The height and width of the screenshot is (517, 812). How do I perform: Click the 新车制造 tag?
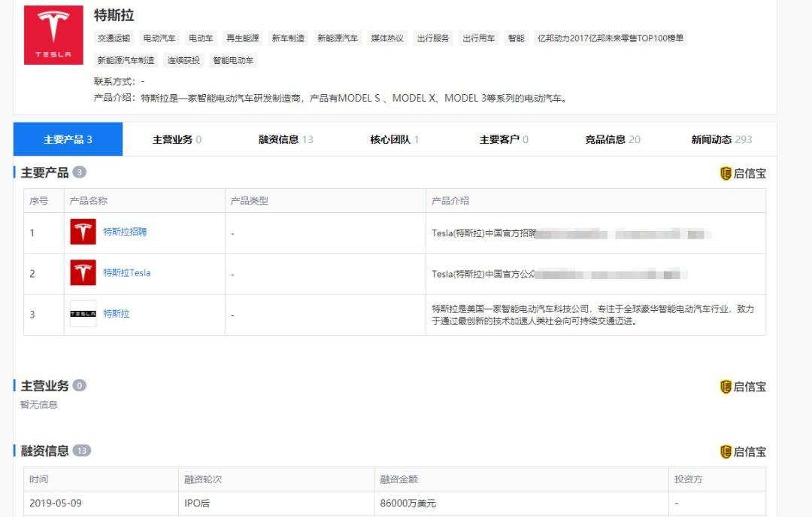pyautogui.click(x=288, y=38)
